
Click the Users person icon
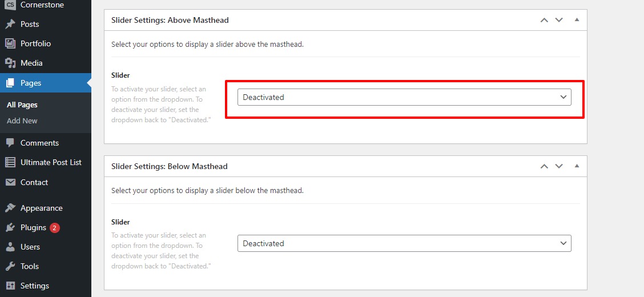10,247
